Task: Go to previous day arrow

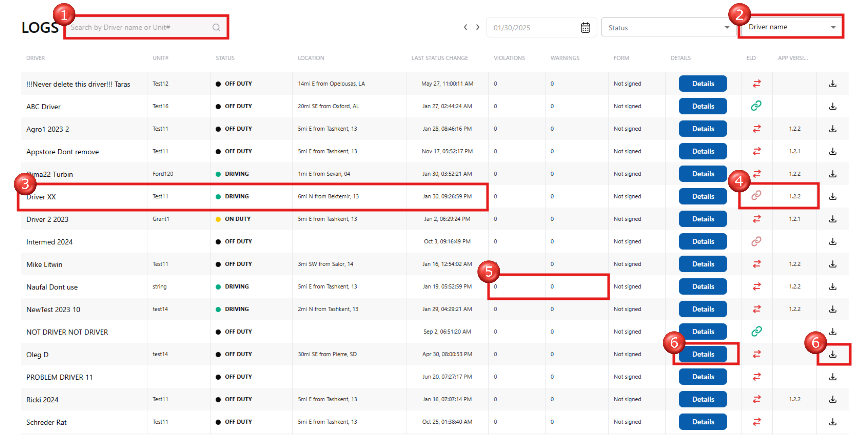Action: [x=465, y=27]
